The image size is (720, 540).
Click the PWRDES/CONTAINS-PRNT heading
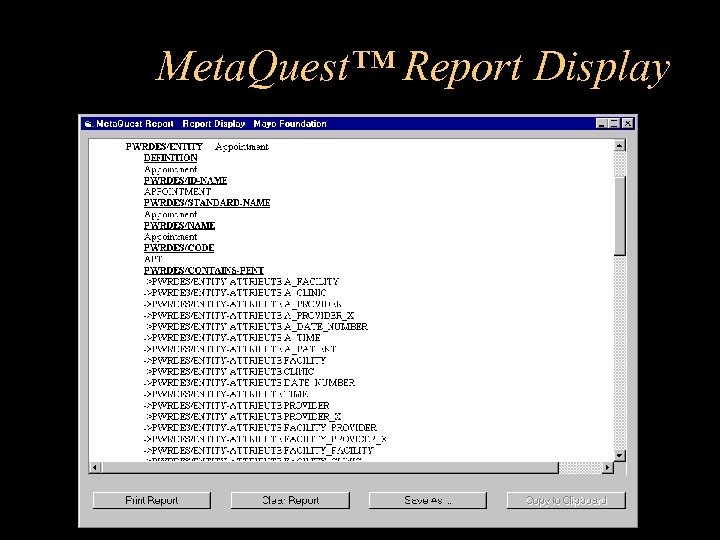coord(203,270)
